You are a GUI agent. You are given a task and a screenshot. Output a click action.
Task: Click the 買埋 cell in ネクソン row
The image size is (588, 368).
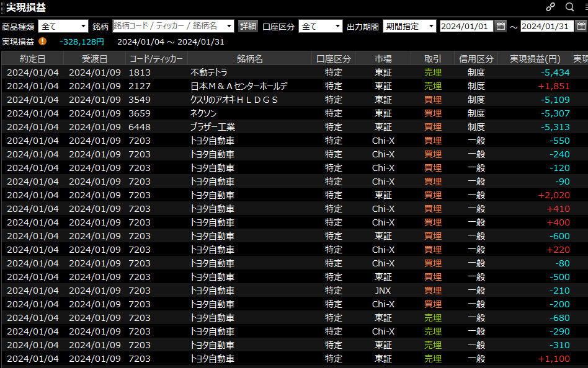point(433,113)
